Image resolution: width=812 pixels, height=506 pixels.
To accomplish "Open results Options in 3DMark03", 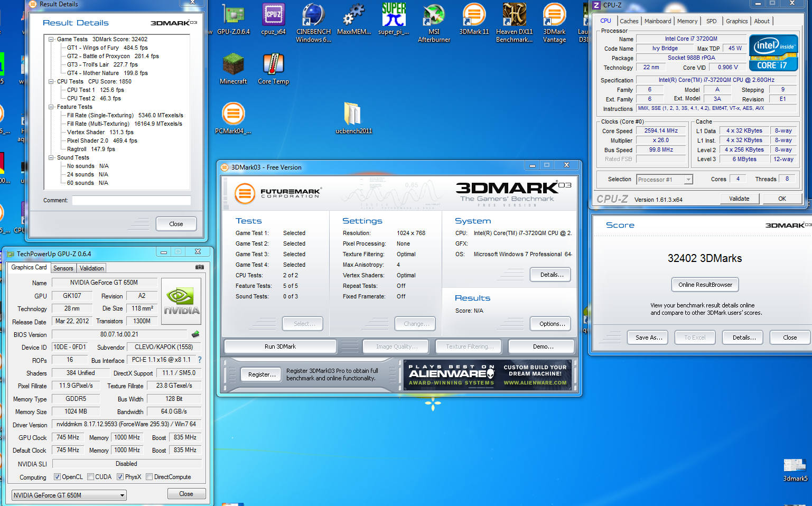I will click(552, 324).
